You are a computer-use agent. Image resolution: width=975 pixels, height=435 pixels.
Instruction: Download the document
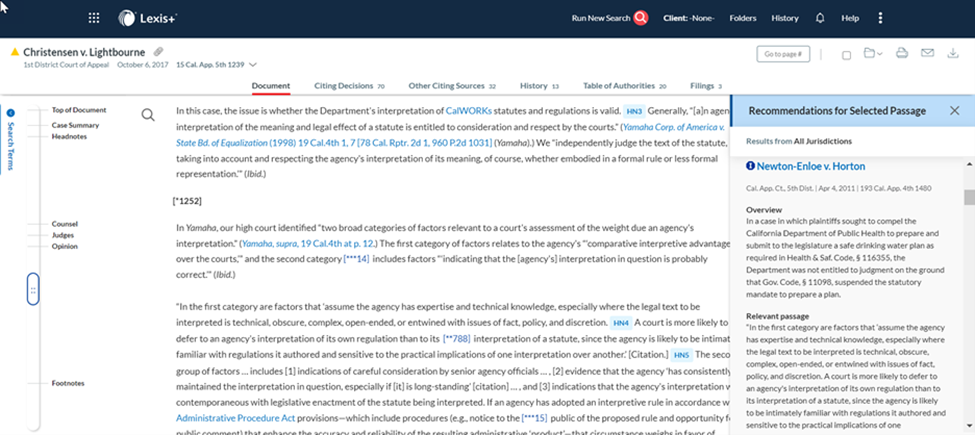953,53
